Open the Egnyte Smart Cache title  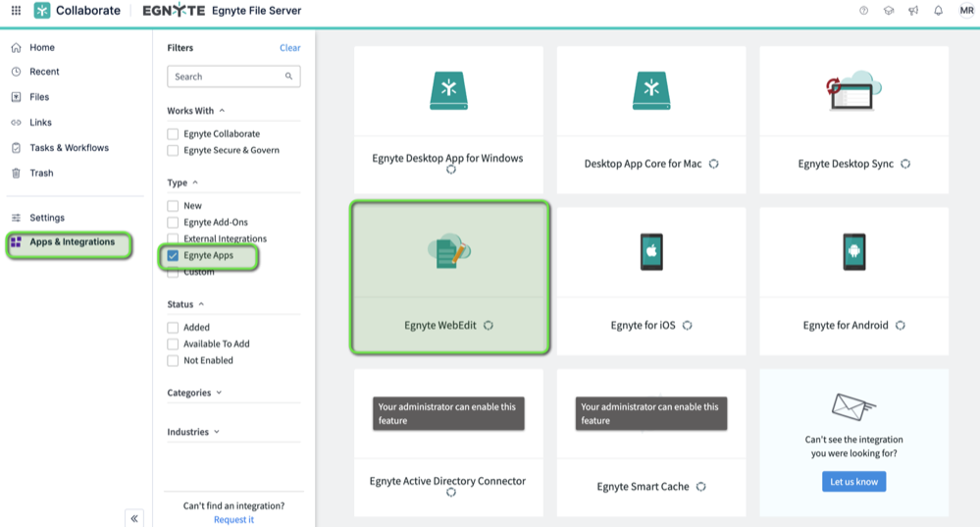[643, 487]
